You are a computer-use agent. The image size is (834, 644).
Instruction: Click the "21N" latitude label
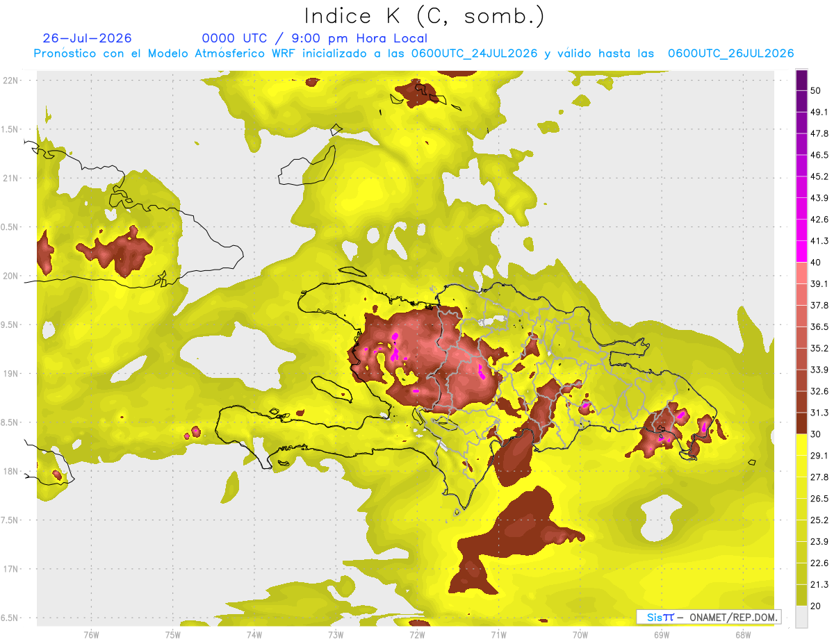pos(11,178)
